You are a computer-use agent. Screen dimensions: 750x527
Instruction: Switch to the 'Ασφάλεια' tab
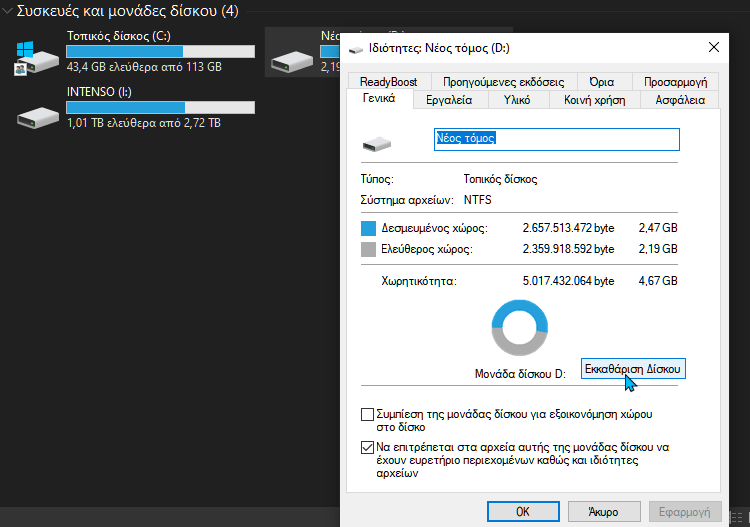[680, 100]
